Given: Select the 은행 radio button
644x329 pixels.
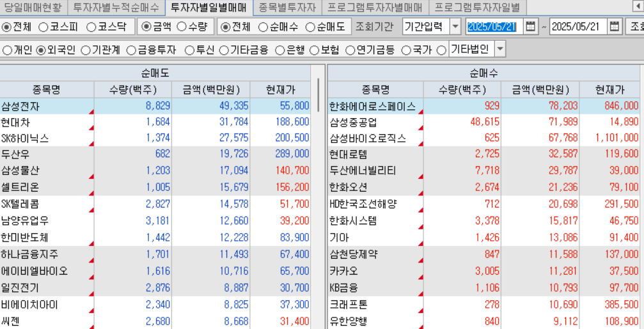Looking at the screenshot, I should pos(279,50).
